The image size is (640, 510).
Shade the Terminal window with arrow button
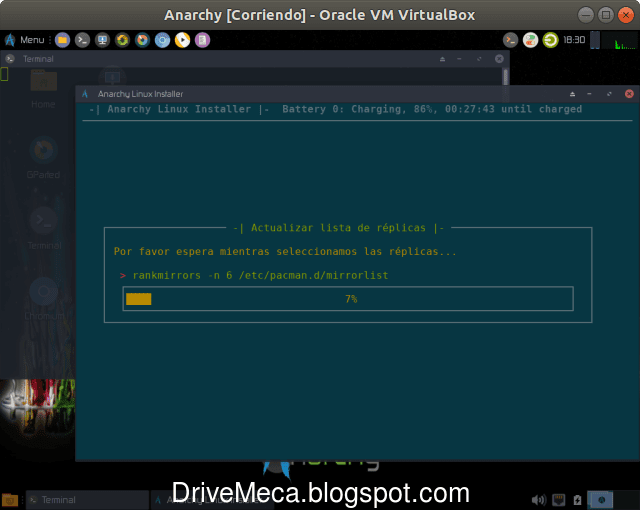point(442,59)
